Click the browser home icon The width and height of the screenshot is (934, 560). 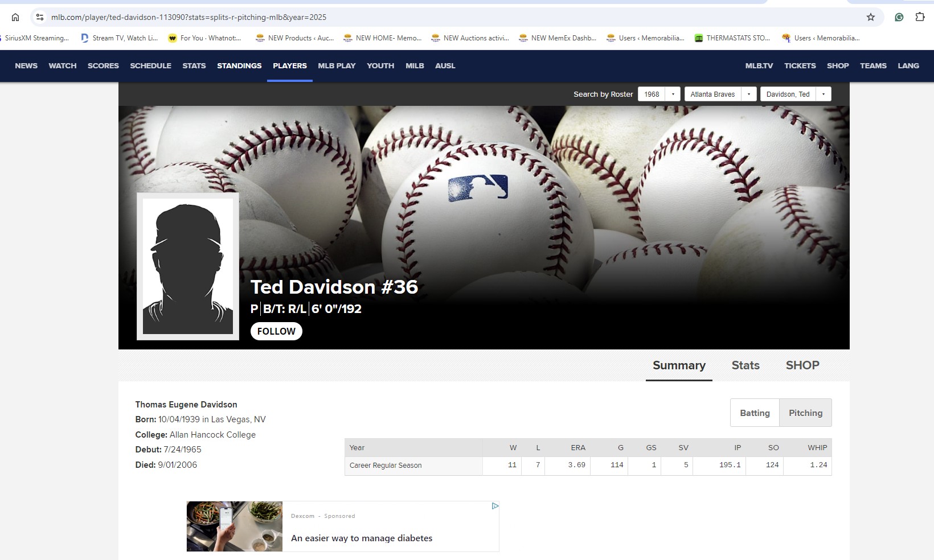pyautogui.click(x=15, y=17)
